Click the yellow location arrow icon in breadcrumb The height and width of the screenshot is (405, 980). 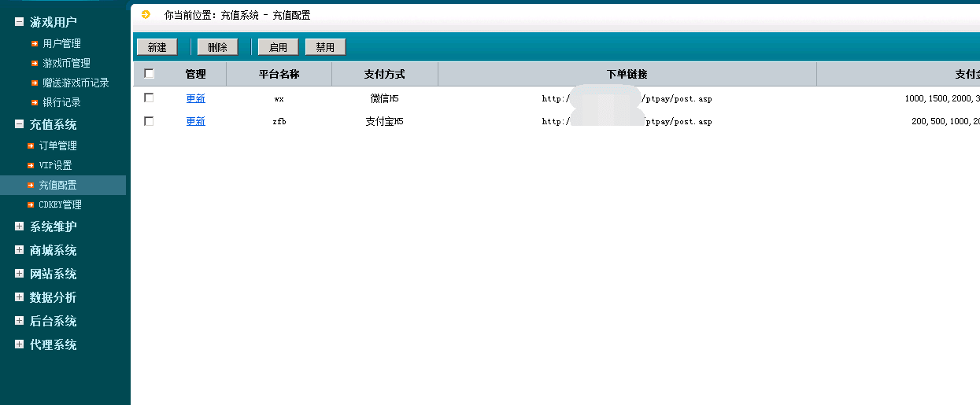coord(146,14)
